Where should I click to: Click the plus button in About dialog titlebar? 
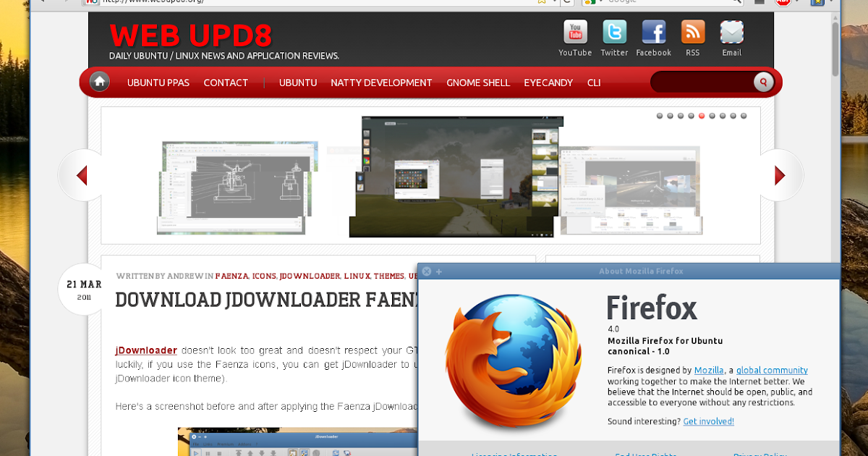point(439,271)
